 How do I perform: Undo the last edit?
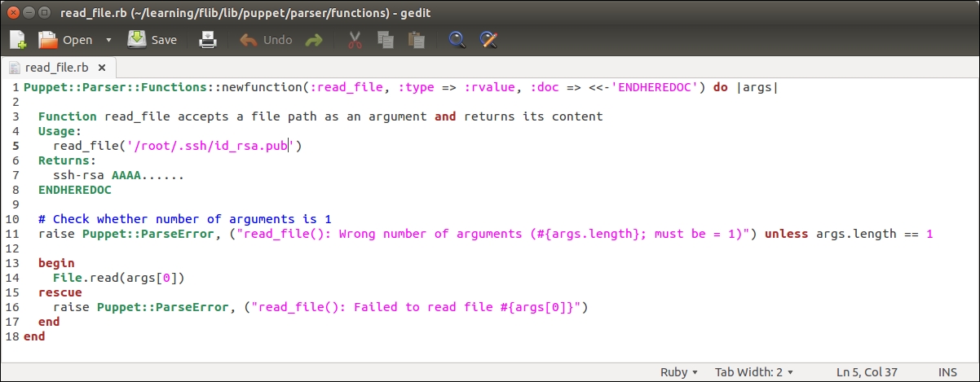pos(266,39)
